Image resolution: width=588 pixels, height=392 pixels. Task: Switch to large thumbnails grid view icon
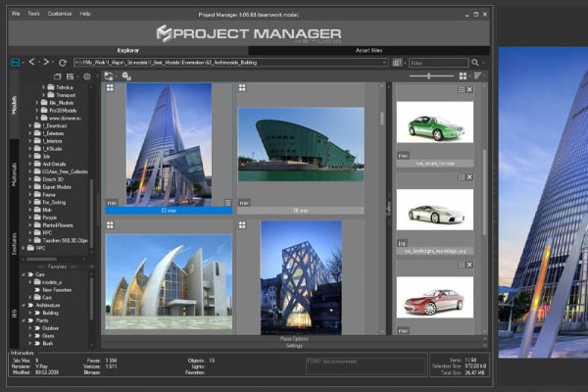point(464,76)
